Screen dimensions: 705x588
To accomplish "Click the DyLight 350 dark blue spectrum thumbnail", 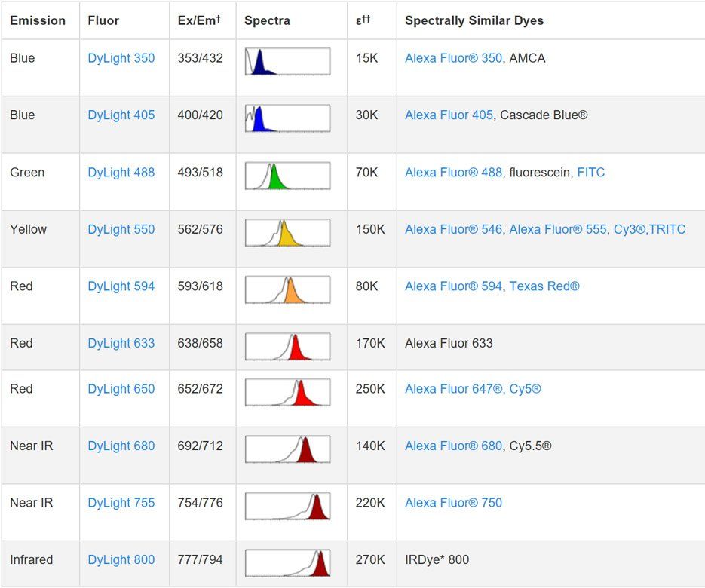I will (x=287, y=62).
